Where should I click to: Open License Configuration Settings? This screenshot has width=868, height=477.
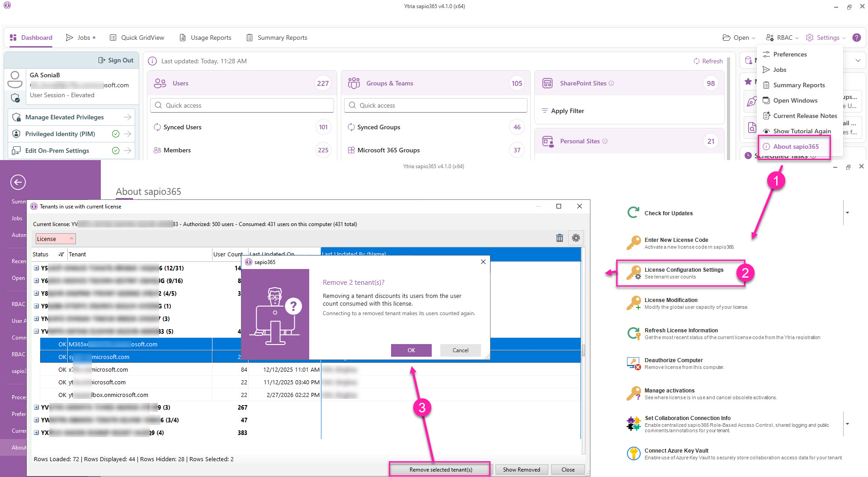680,273
